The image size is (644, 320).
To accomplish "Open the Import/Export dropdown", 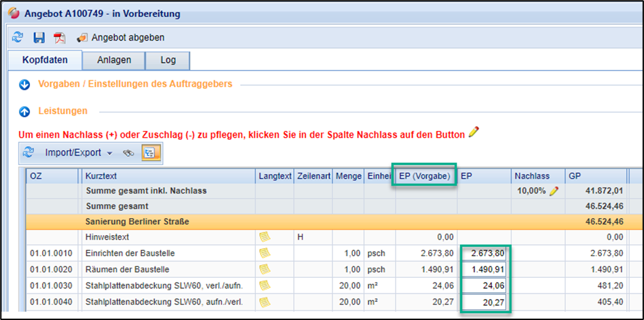I will pos(79,153).
